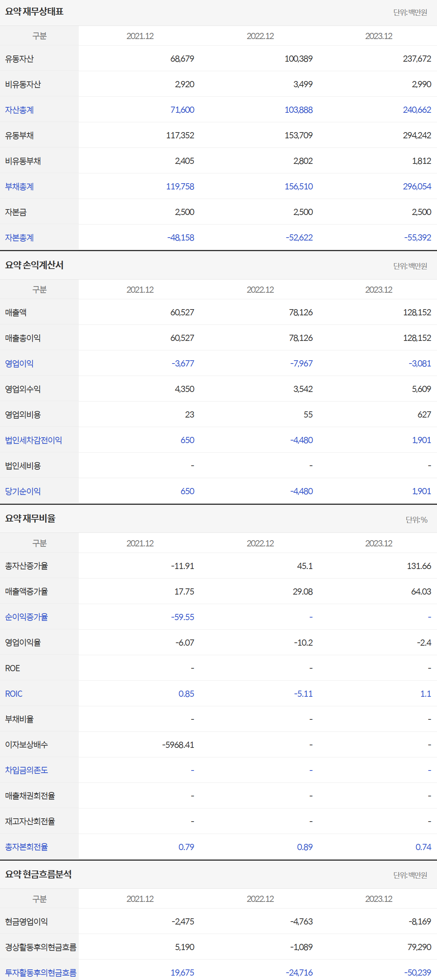Click the 자산총계 value 103,888
Image resolution: width=437 pixels, height=980 pixels.
pos(298,110)
